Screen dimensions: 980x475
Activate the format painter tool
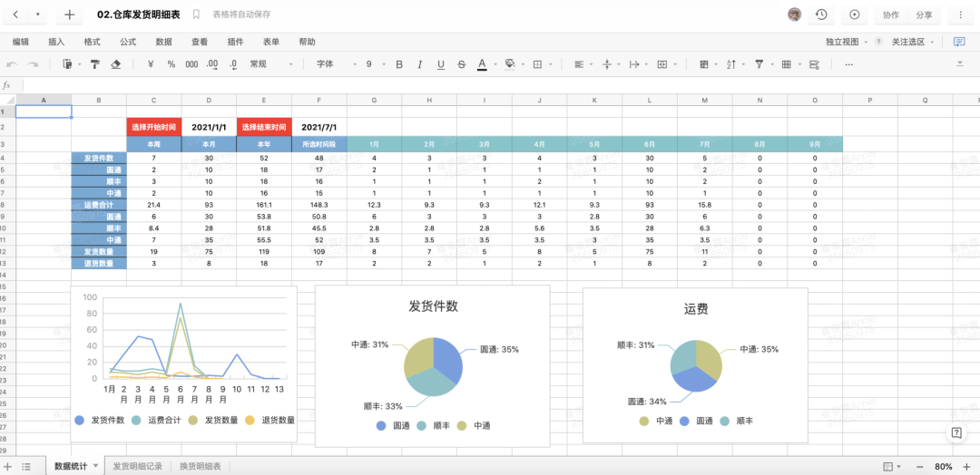[95, 64]
